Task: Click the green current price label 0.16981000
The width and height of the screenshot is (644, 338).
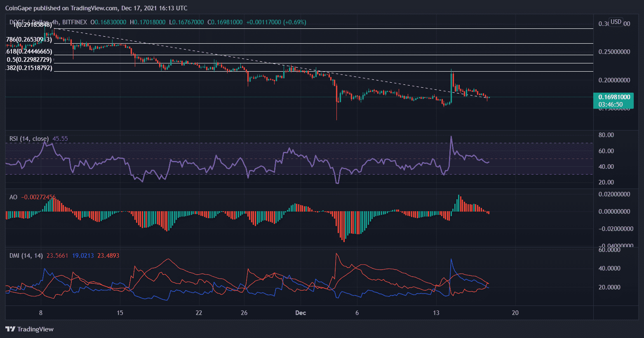Action: pyautogui.click(x=614, y=97)
